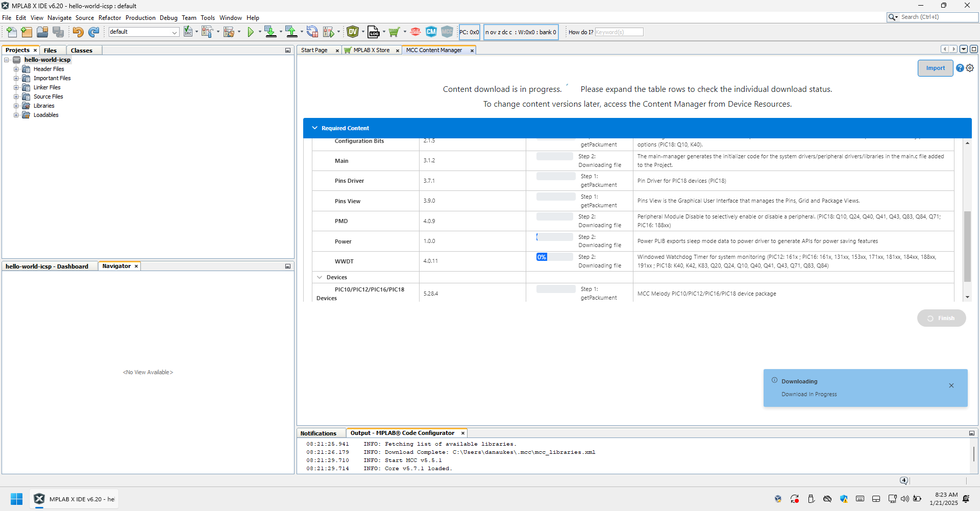
Task: Click the volume icon in system tray
Action: pos(905,499)
